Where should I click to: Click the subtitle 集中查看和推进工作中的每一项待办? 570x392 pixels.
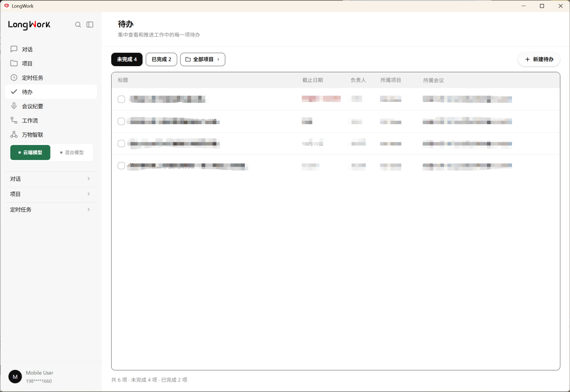click(159, 35)
